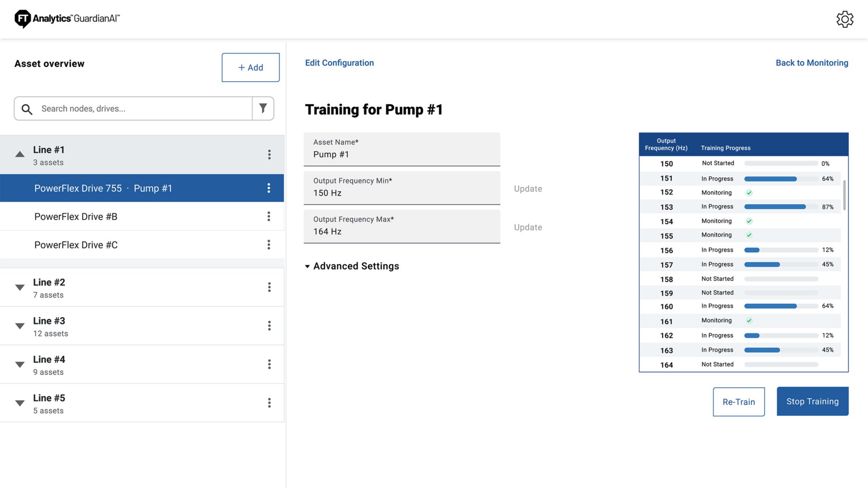The width and height of the screenshot is (868, 488).
Task: Open the kebab menu for PowerFlex Drive #B
Action: point(269,216)
